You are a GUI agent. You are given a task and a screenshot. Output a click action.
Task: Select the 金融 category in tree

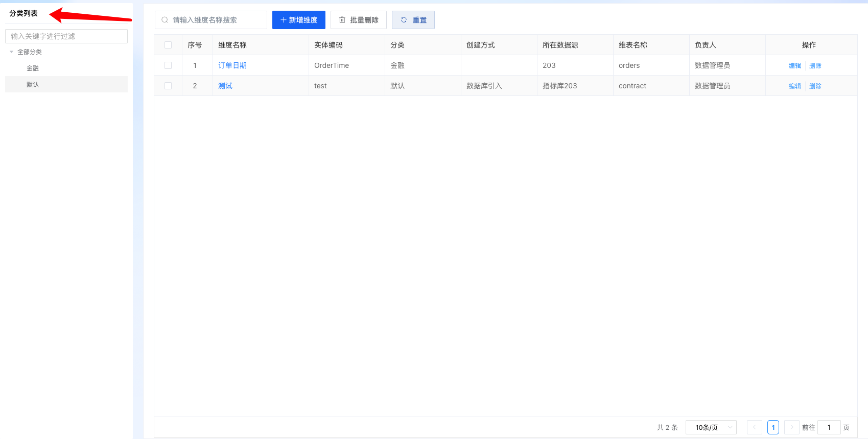(33, 68)
